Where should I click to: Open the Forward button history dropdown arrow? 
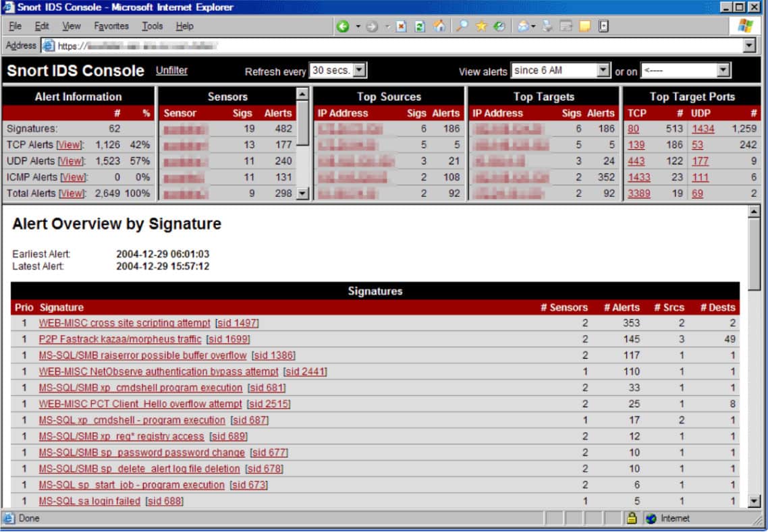click(x=387, y=26)
